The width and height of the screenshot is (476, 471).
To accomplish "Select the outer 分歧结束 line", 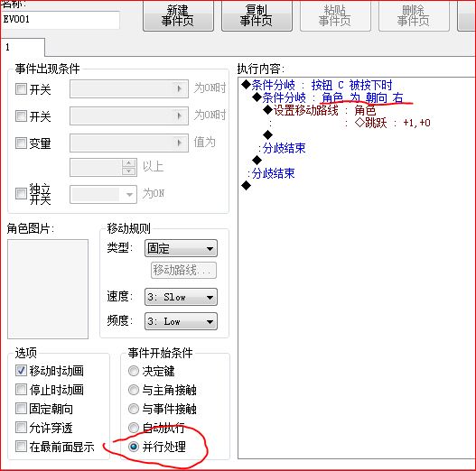I will 271,173.
